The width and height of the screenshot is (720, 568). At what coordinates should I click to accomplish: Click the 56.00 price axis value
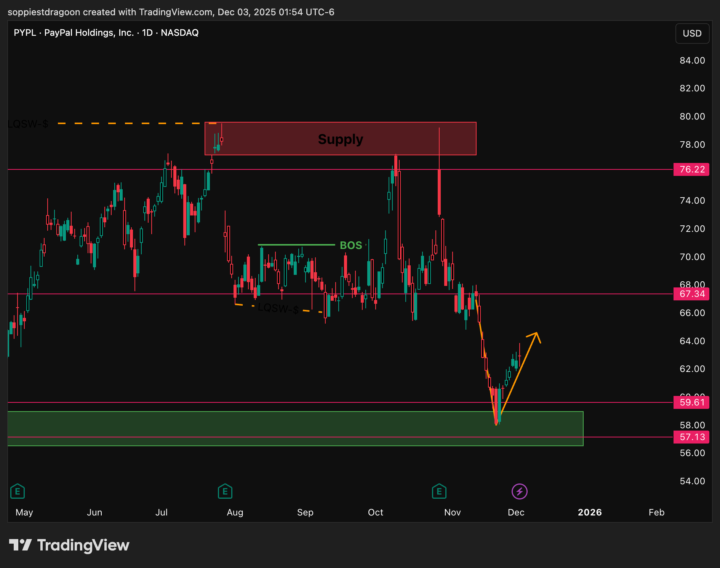(x=692, y=453)
